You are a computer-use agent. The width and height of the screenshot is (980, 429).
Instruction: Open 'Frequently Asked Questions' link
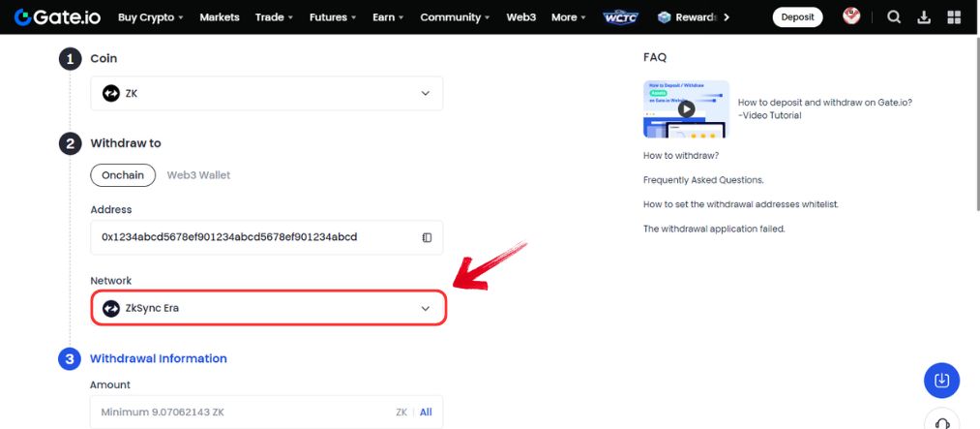(703, 179)
